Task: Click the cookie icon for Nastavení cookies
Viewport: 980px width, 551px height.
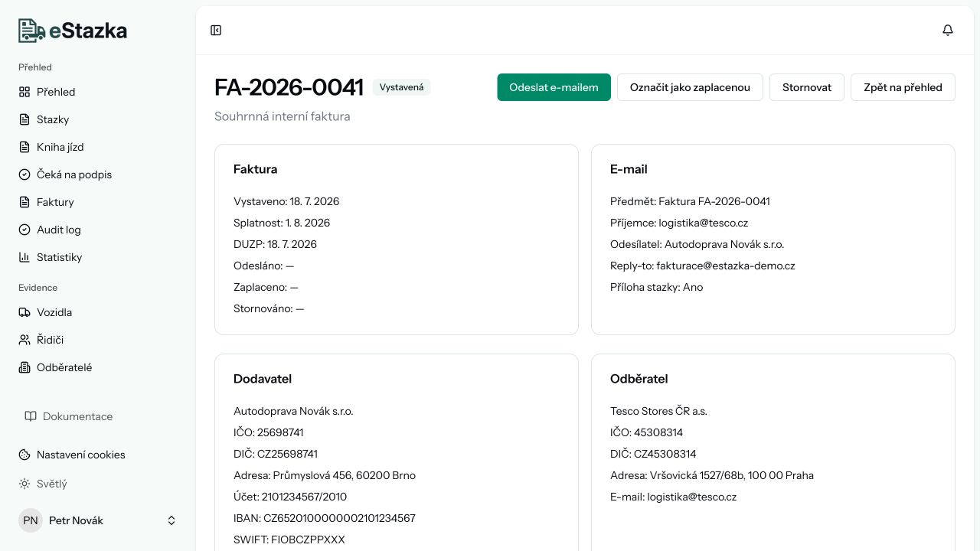Action: pos(24,455)
